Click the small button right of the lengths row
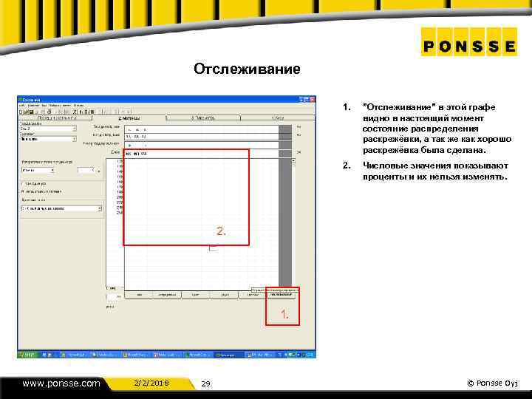The width and height of the screenshot is (532, 399). (299, 152)
